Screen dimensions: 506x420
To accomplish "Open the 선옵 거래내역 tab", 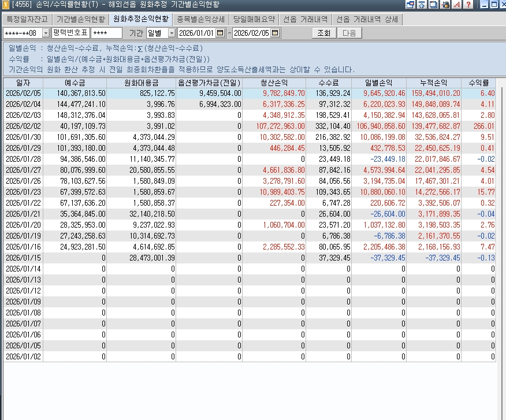I will click(x=306, y=20).
